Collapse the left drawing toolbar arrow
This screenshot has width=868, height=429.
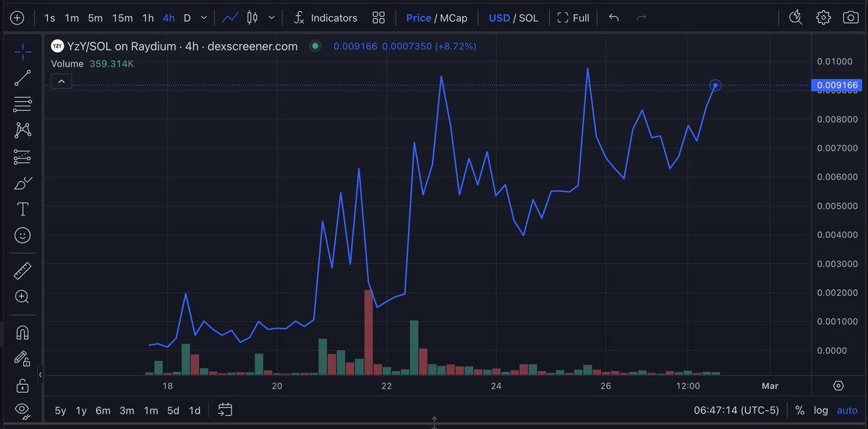(x=41, y=375)
